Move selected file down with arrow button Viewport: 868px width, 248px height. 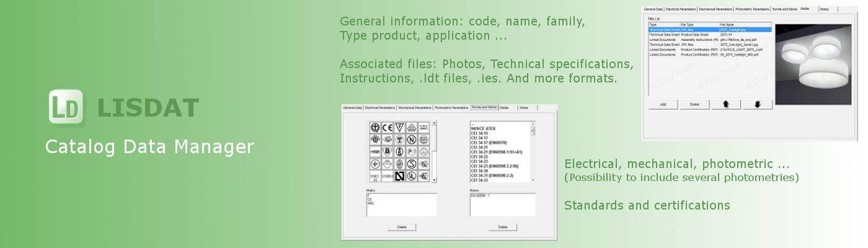(x=758, y=104)
